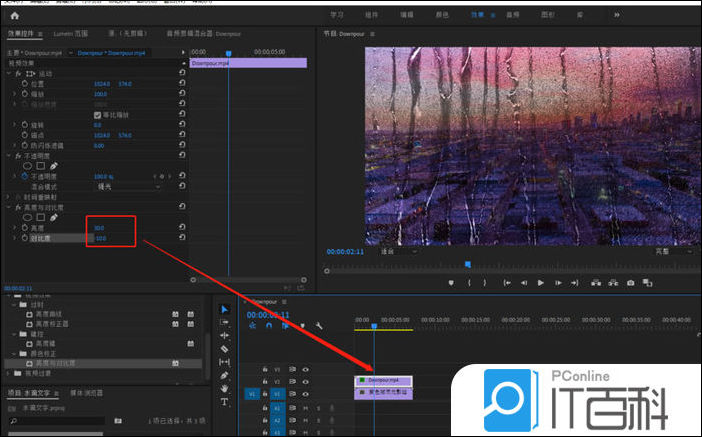The width and height of the screenshot is (702, 437).
Task: Select the Razor tool in the tools panel
Action: [x=224, y=349]
